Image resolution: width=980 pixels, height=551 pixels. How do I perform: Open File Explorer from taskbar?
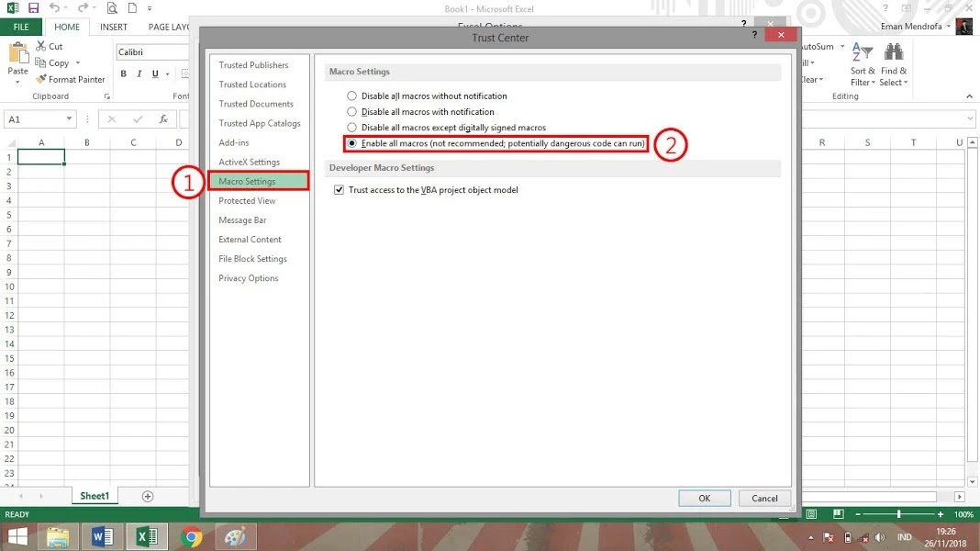[58, 536]
